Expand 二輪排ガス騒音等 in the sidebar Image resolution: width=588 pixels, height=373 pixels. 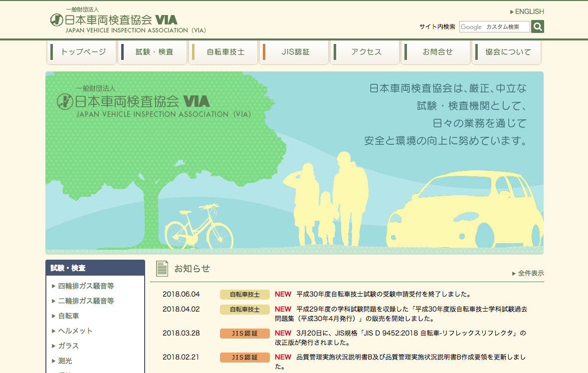click(86, 301)
